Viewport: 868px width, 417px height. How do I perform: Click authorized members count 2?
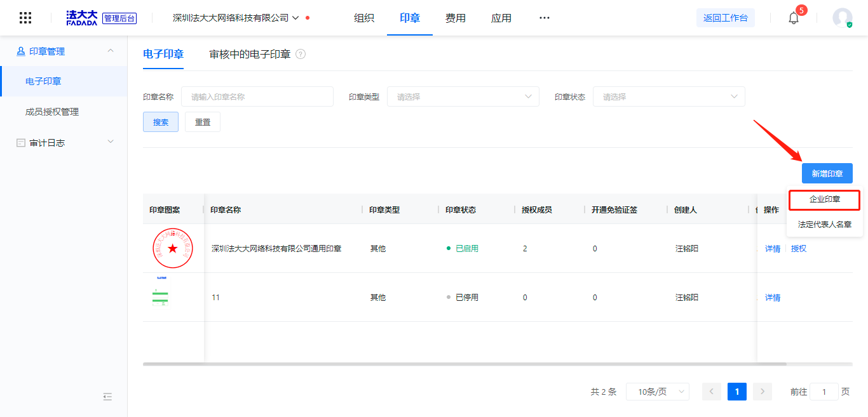525,249
